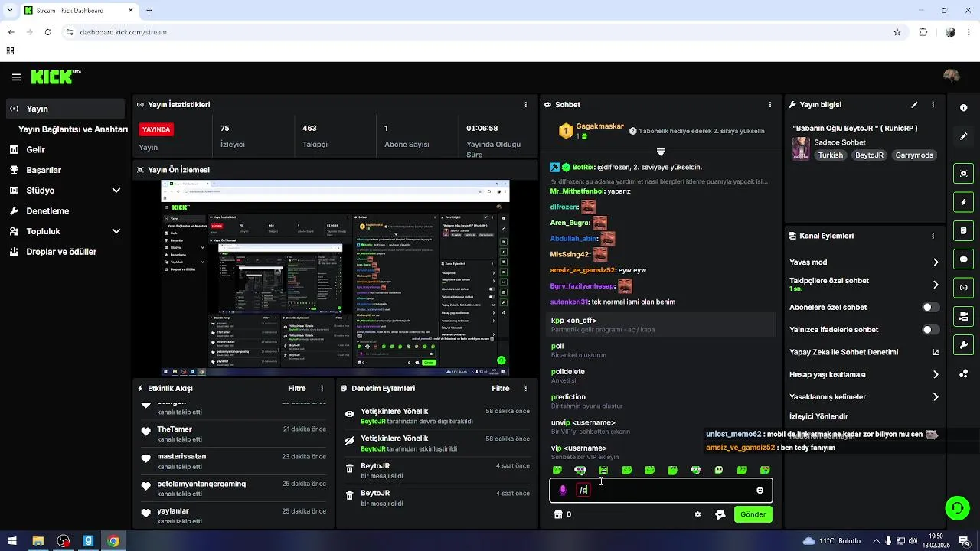Screen dimensions: 980x551
Task: Focus the chat message input field
Action: 661,491
